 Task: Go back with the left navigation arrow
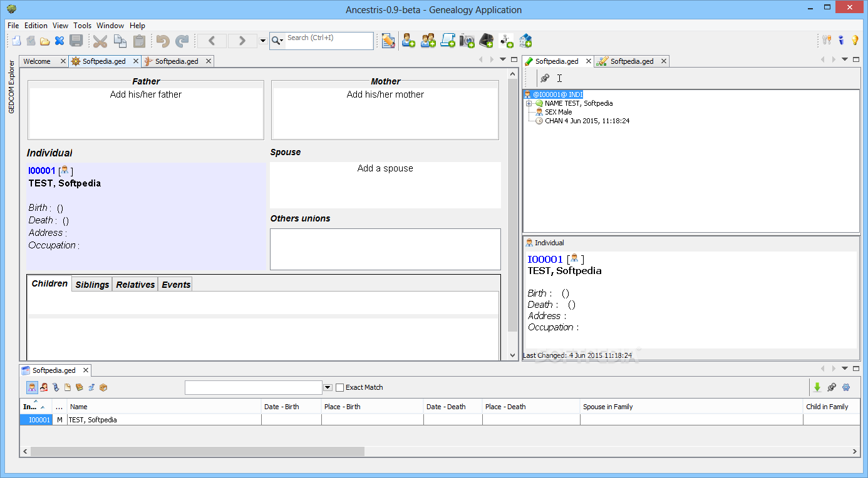click(x=212, y=41)
